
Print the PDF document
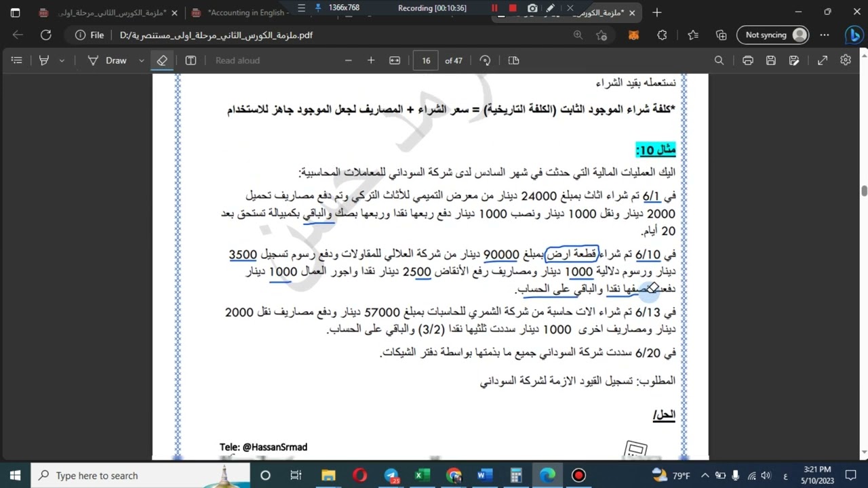pos(748,60)
